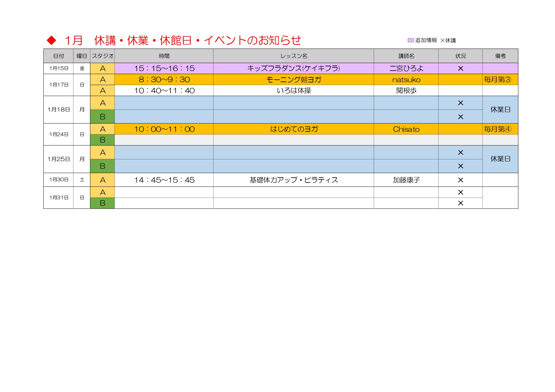Select the 1月25日 date cell

(59, 159)
